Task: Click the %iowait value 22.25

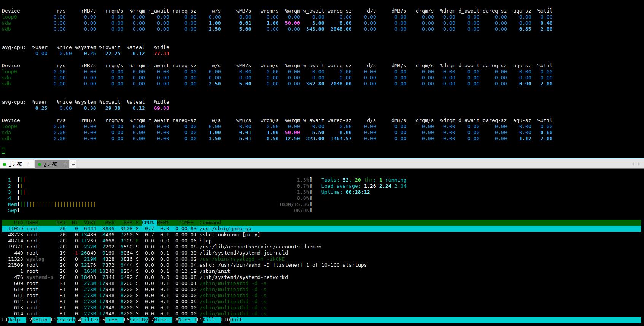Action: point(113,54)
